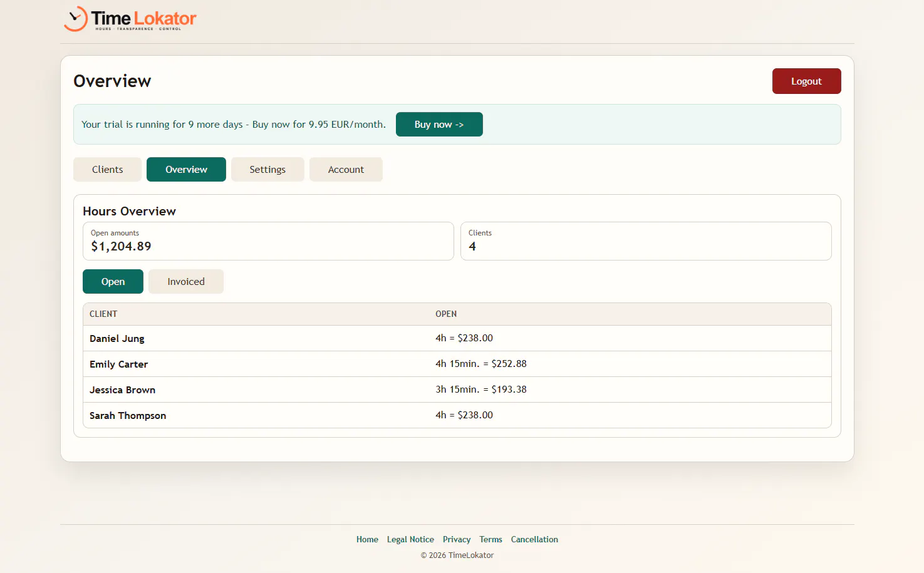Click the Buy now -> button
The width and height of the screenshot is (924, 573).
[x=439, y=125]
